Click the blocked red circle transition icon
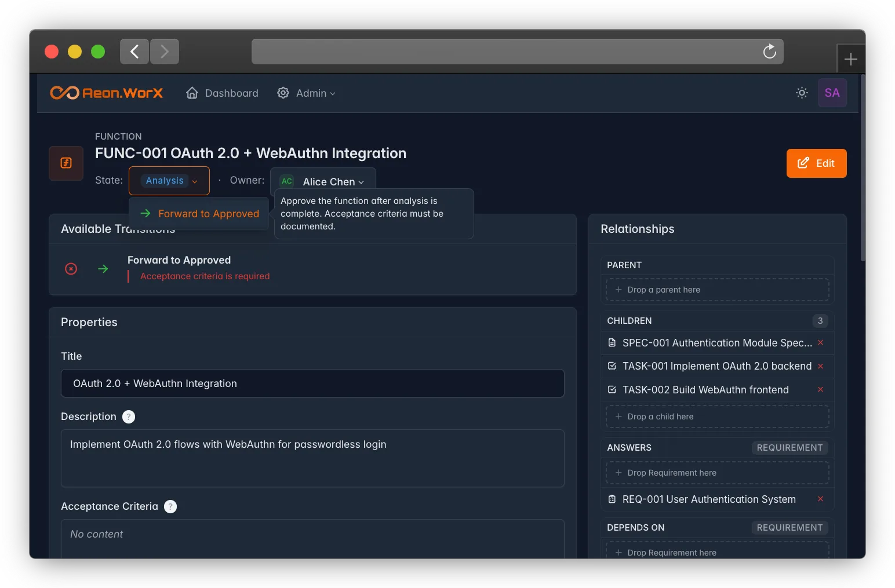This screenshot has height=588, width=895. (71, 269)
